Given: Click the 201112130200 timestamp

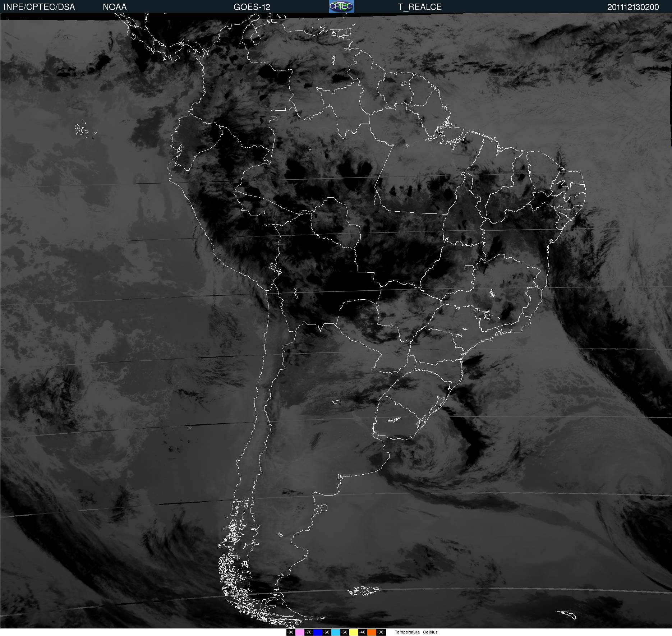Looking at the screenshot, I should [x=633, y=7].
